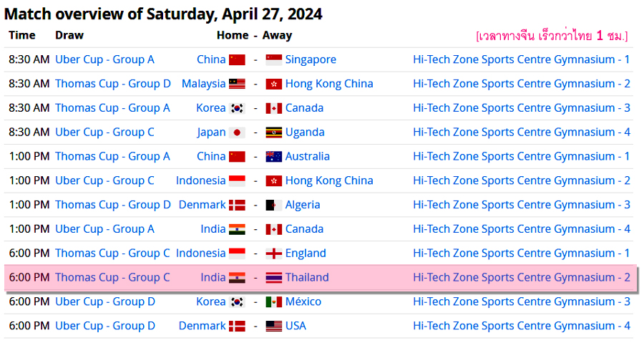The image size is (644, 343).
Task: Select the Hong Kong China team facing Indonesia
Action: coord(329,180)
